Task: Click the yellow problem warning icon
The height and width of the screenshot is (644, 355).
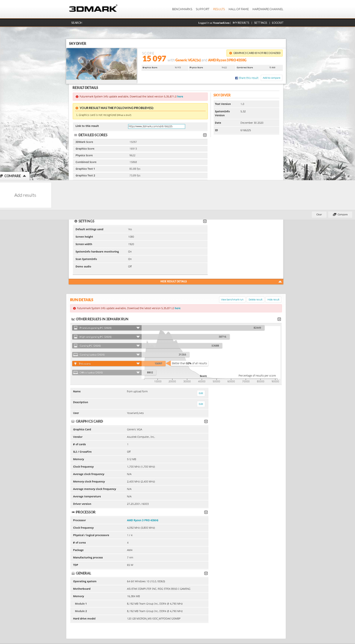Action: (x=76, y=107)
